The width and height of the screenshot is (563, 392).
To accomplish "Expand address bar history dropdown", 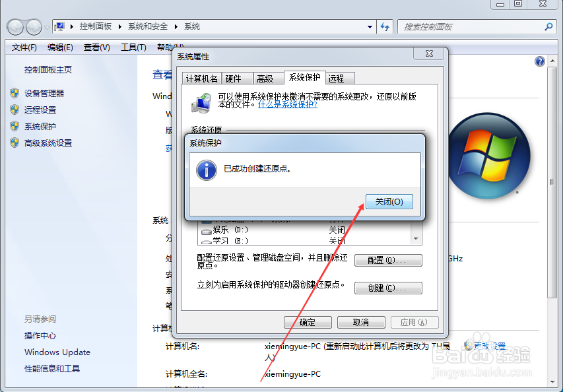I will pyautogui.click(x=370, y=27).
